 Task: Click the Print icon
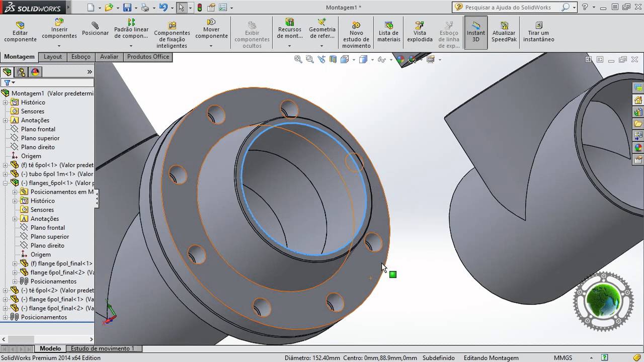[145, 8]
